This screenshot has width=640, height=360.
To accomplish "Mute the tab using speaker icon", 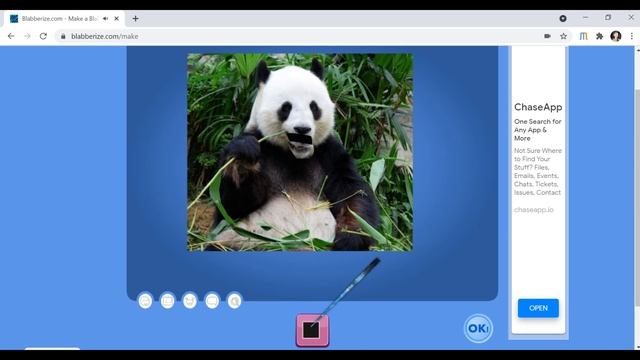I will pyautogui.click(x=105, y=19).
